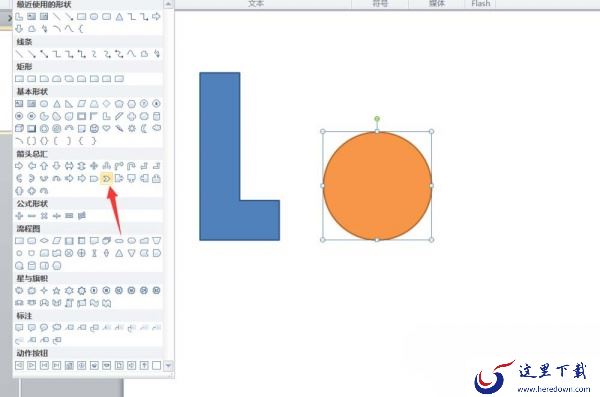The width and height of the screenshot is (600, 397).
Task: Click the scroll up arrow of shapes gallery
Action: pyautogui.click(x=168, y=4)
